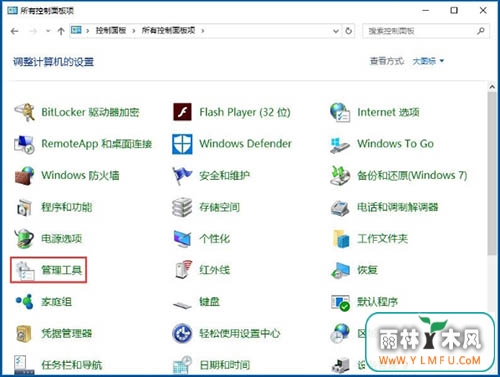Expand chevron after 控制面板 breadcrumb
The image size is (500, 377).
(134, 31)
